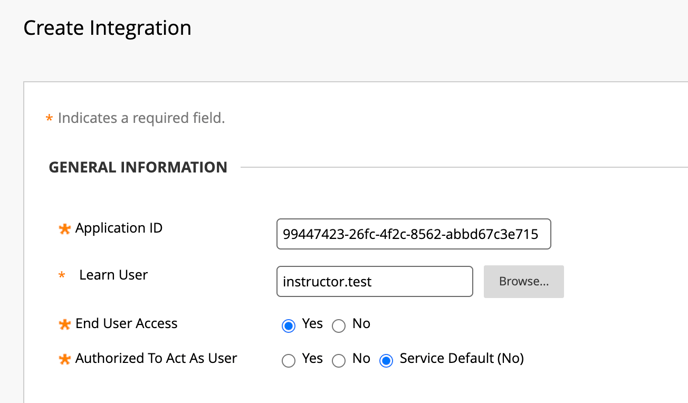The height and width of the screenshot is (403, 688).
Task: Click the required asterisk beside Learn User
Action: click(62, 275)
